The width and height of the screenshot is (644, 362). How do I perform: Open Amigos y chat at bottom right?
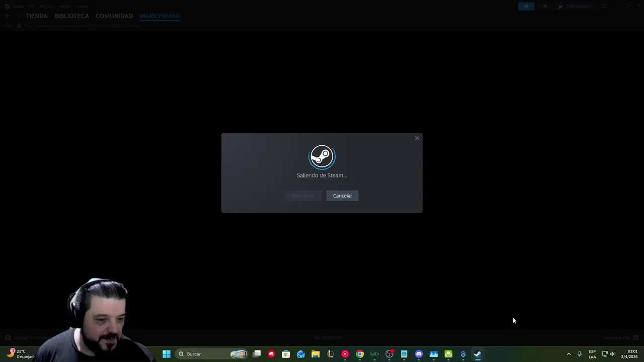pyautogui.click(x=621, y=337)
